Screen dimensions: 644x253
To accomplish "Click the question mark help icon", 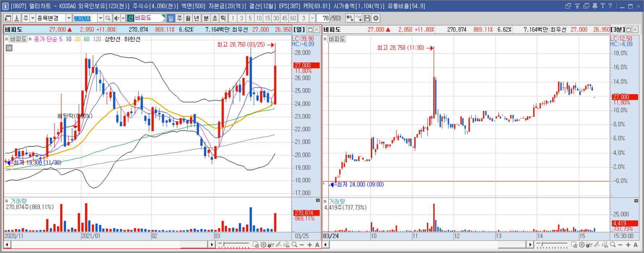I will (610, 6).
